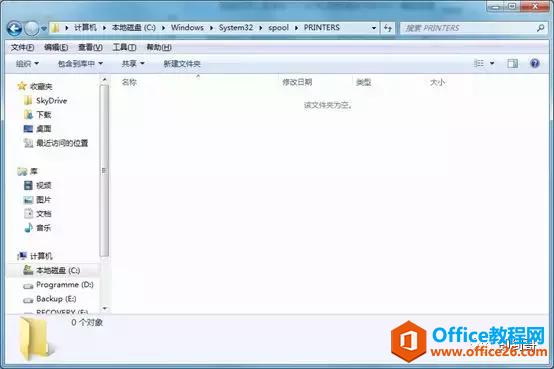Open the 查看(V) menu

pyautogui.click(x=90, y=47)
